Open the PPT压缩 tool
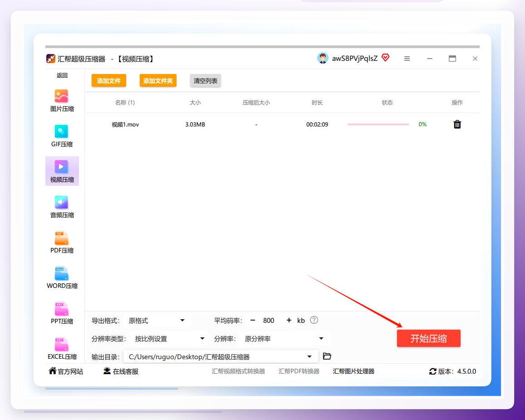Screen dimensions: 525x420 click(62, 313)
